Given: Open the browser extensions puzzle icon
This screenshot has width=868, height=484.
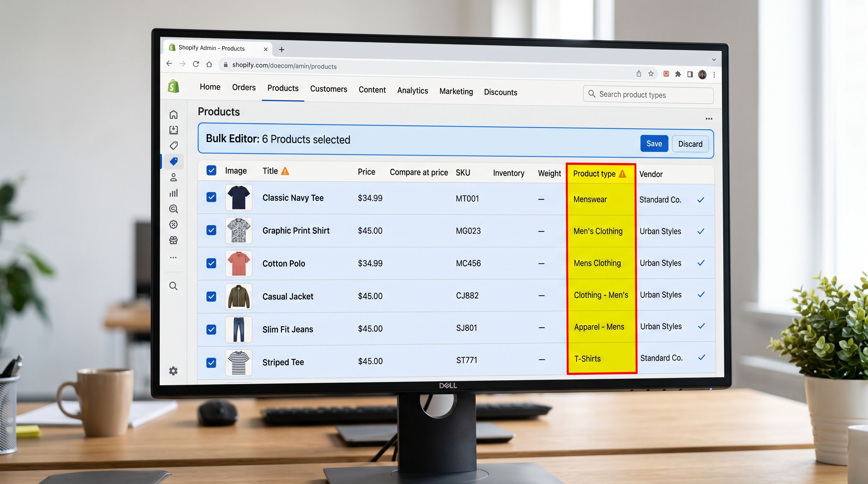Looking at the screenshot, I should click(x=678, y=74).
